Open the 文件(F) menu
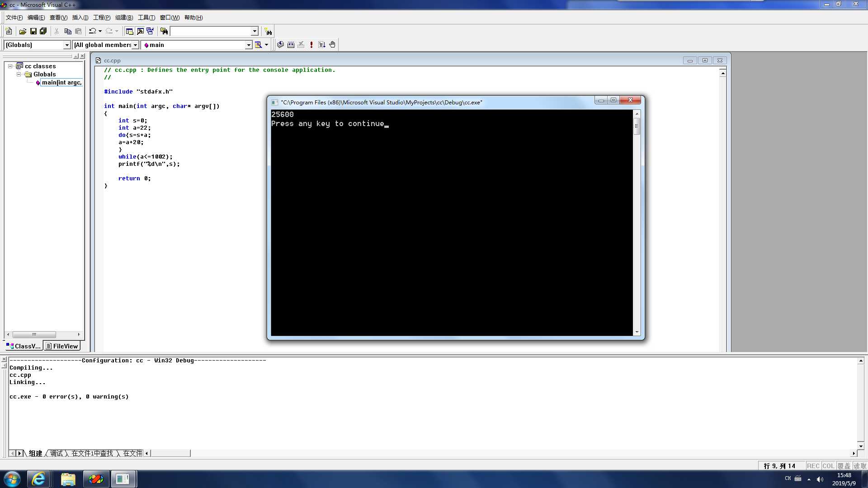 tap(14, 18)
